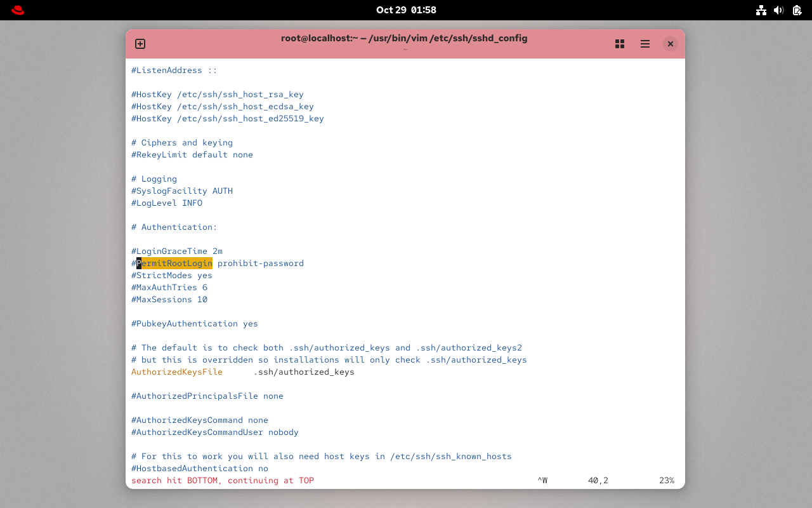The height and width of the screenshot is (508, 812).
Task: Click the prohibit-password value
Action: click(x=260, y=264)
